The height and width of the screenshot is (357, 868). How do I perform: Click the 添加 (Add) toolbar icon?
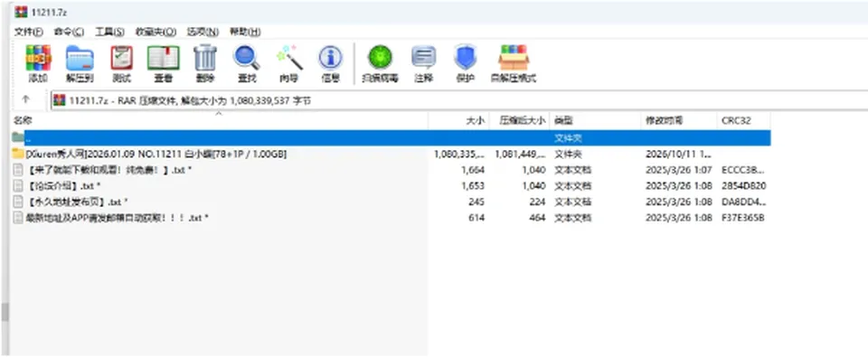click(38, 58)
